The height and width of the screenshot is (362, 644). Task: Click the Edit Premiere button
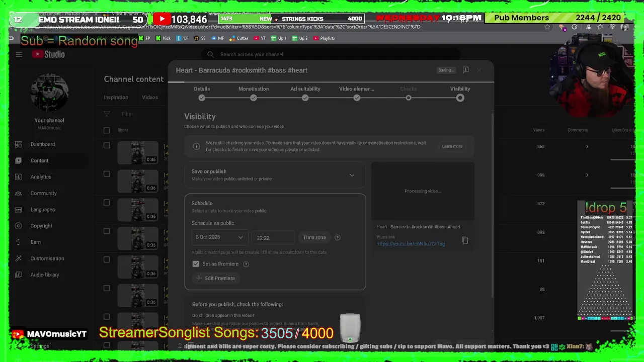215,278
